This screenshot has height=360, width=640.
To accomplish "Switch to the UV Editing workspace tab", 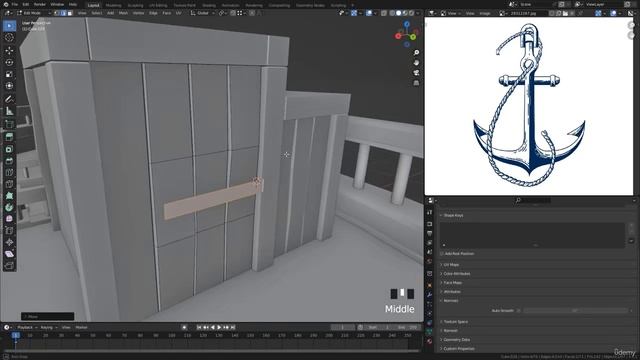I will pos(158,5).
